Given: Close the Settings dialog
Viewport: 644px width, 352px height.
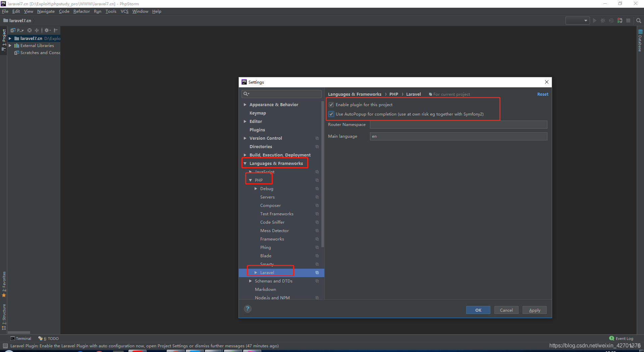Looking at the screenshot, I should coord(547,82).
